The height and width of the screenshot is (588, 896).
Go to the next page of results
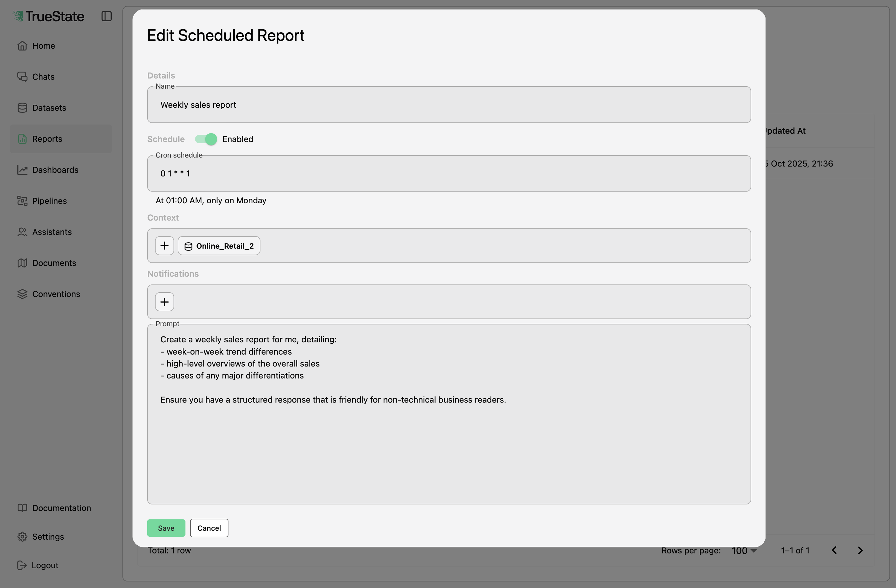pos(860,550)
